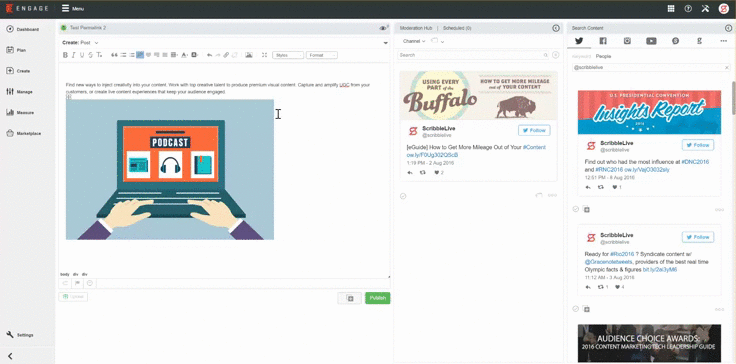Toggle the post preview eye icon
The height and width of the screenshot is (364, 736).
[383, 28]
